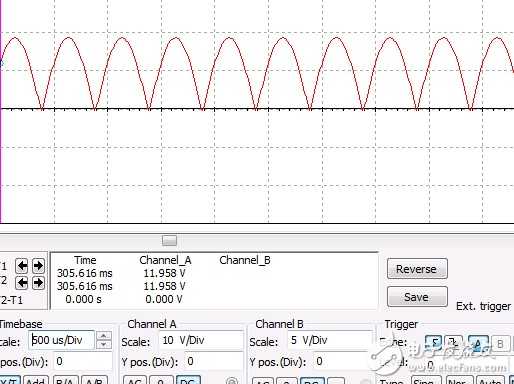Screen dimensions: 514x384
Task: Click the Channel A Scale field
Action: click(x=201, y=340)
